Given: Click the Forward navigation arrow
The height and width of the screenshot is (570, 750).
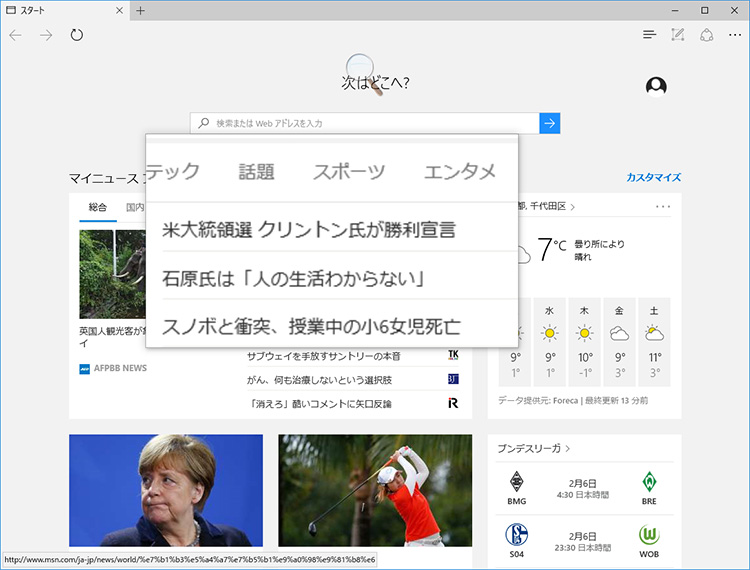Looking at the screenshot, I should (46, 35).
